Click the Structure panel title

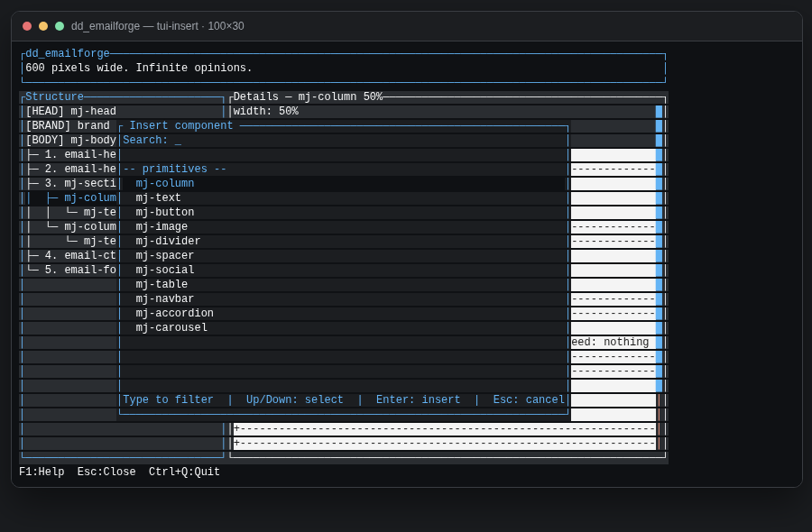[54, 96]
